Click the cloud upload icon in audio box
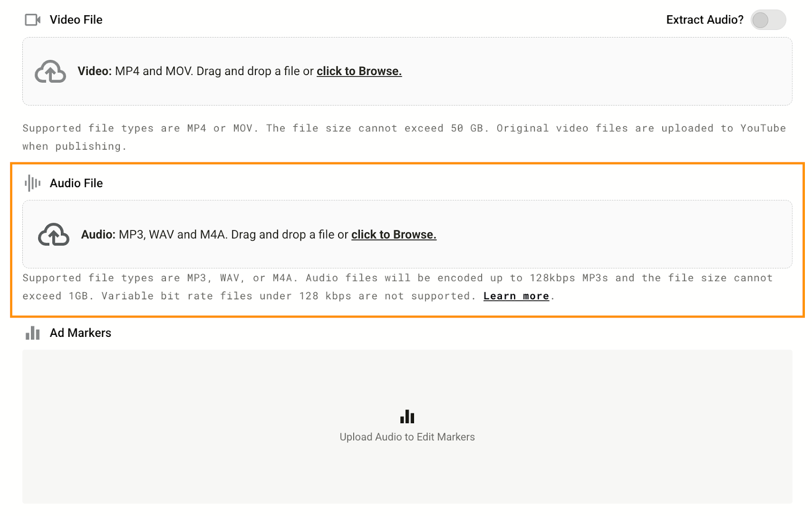Screen dimensions: 812x516 [x=54, y=234]
